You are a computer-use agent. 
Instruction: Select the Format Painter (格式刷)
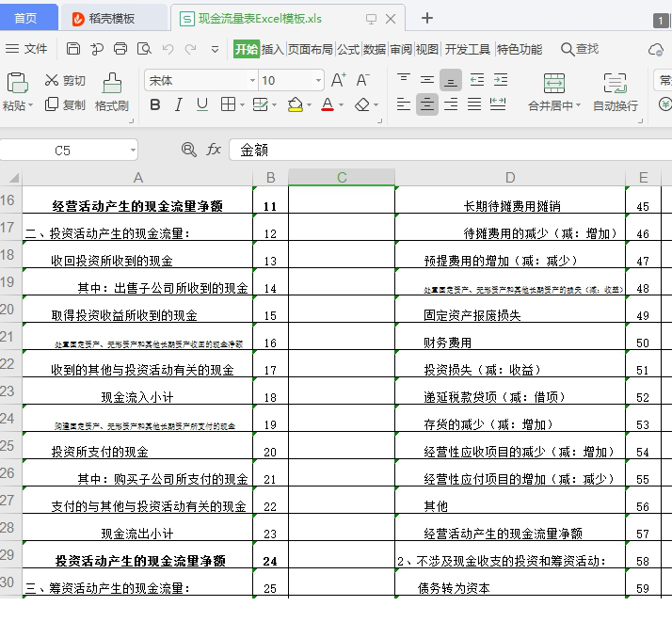[112, 83]
